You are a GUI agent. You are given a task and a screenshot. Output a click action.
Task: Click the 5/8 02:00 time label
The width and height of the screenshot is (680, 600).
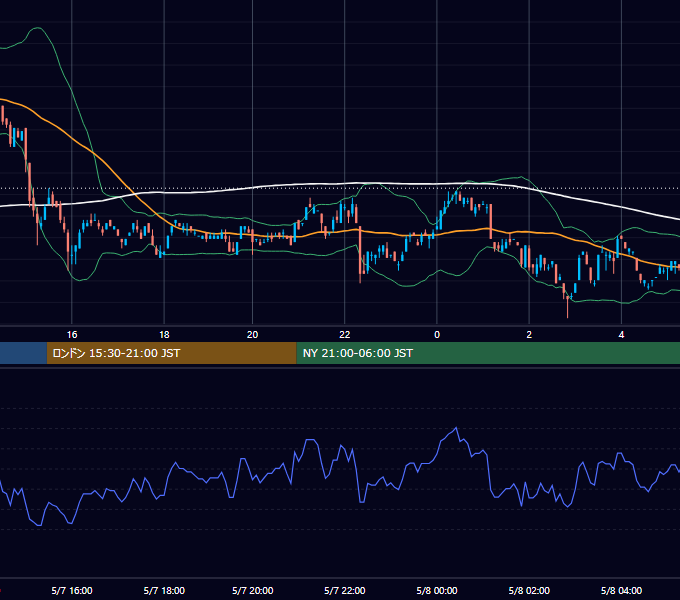(x=530, y=590)
